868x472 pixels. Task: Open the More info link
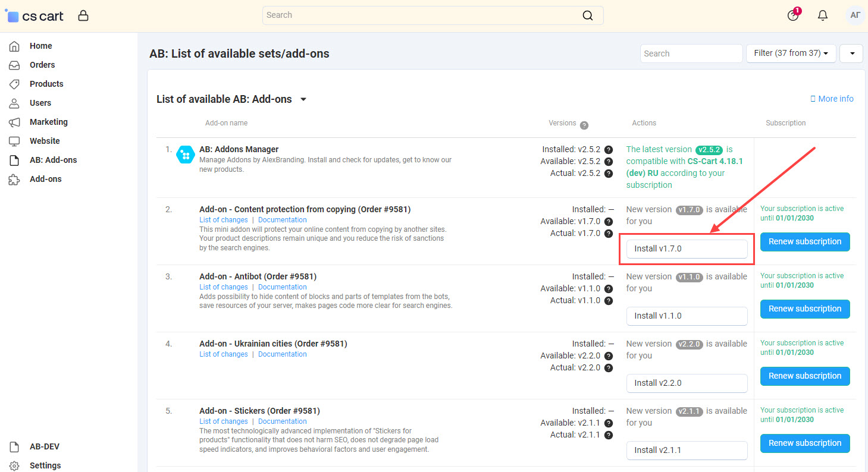click(x=832, y=99)
